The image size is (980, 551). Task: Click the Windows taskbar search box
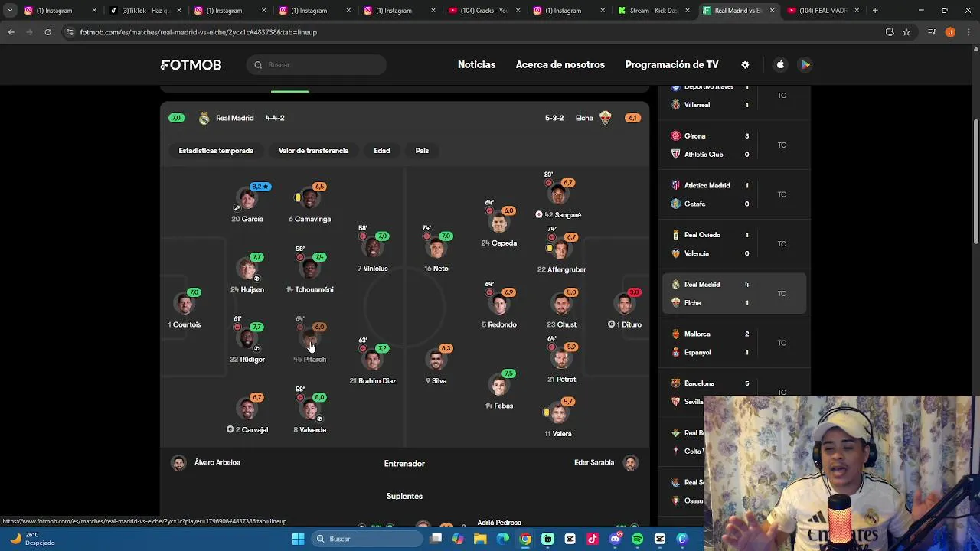coord(367,539)
